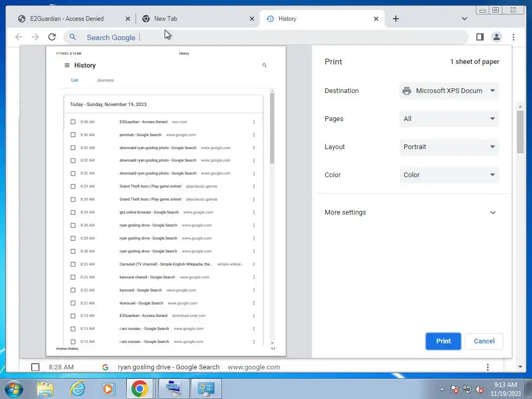Viewport: 532px width, 399px height.
Task: Click the ryan gosling drive link below dialog
Action: coord(169,367)
